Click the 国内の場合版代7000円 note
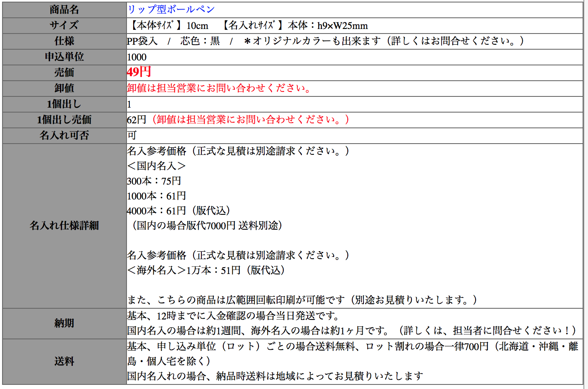588x389 pixels. pyautogui.click(x=207, y=226)
